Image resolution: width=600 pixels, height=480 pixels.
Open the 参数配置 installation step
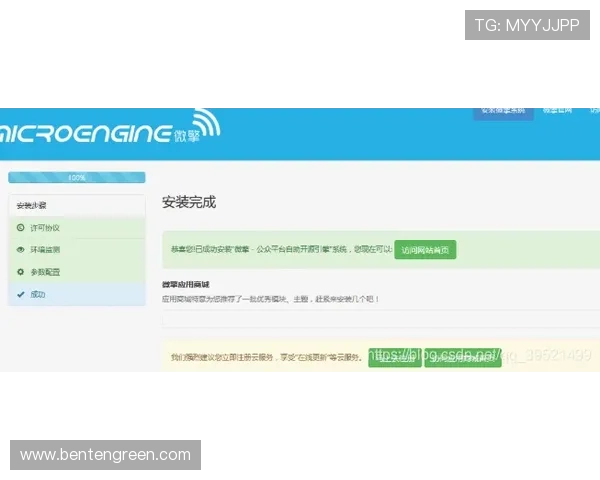(x=77, y=272)
